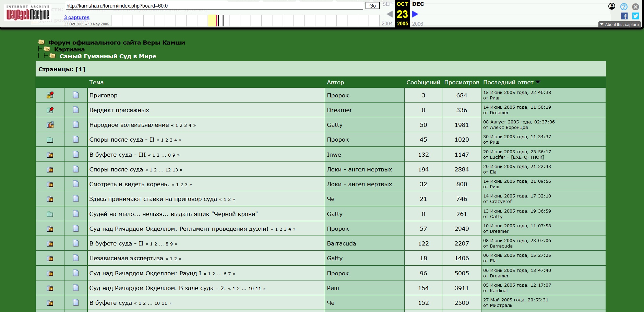Viewport: 644px width, 312px height.
Task: Open last reply author Алекс Воронцов
Action: click(x=509, y=128)
